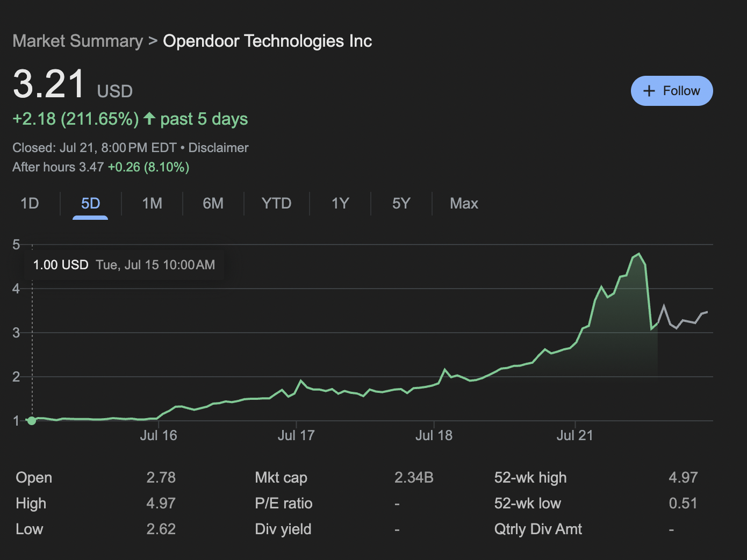Screen dimensions: 747x560
Task: Click the Opendoor Technologies Inc title
Action: coord(268,41)
